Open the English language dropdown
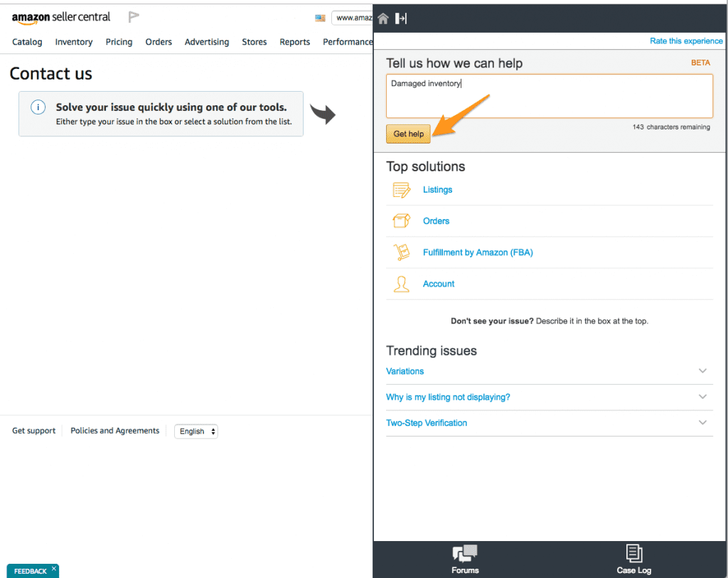This screenshot has height=578, width=728. [196, 432]
